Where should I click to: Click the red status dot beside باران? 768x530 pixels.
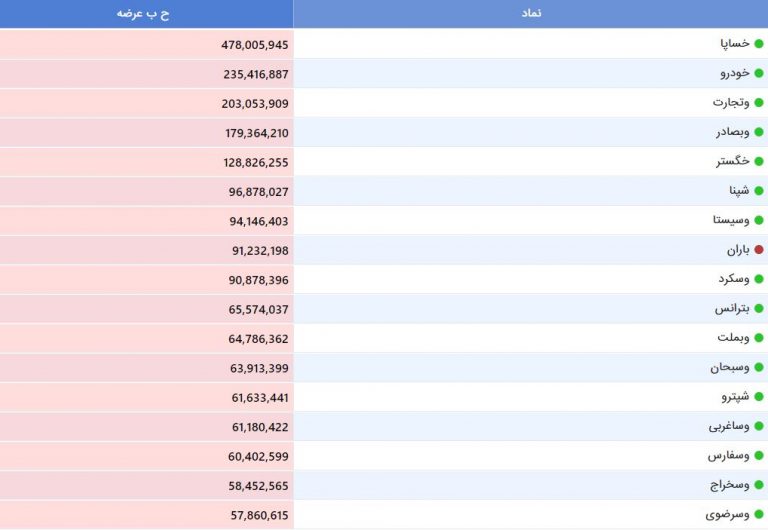point(759,250)
